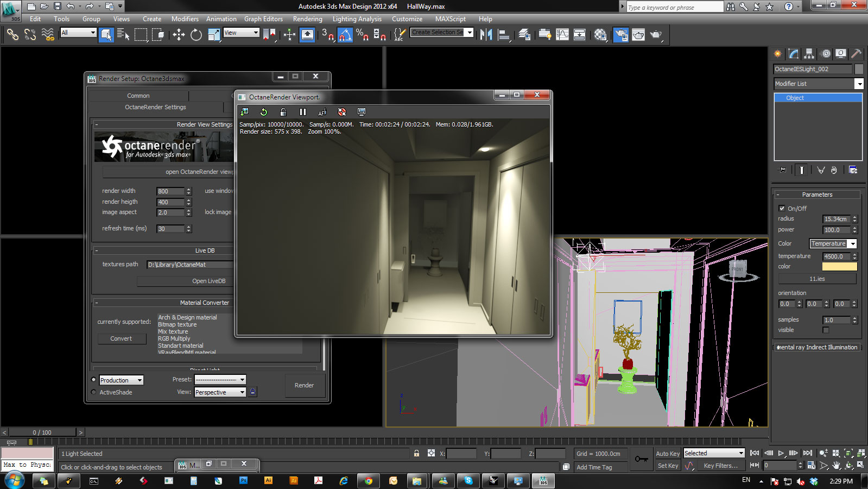The height and width of the screenshot is (489, 868).
Task: Choose the Select and Scale tool
Action: (x=214, y=35)
